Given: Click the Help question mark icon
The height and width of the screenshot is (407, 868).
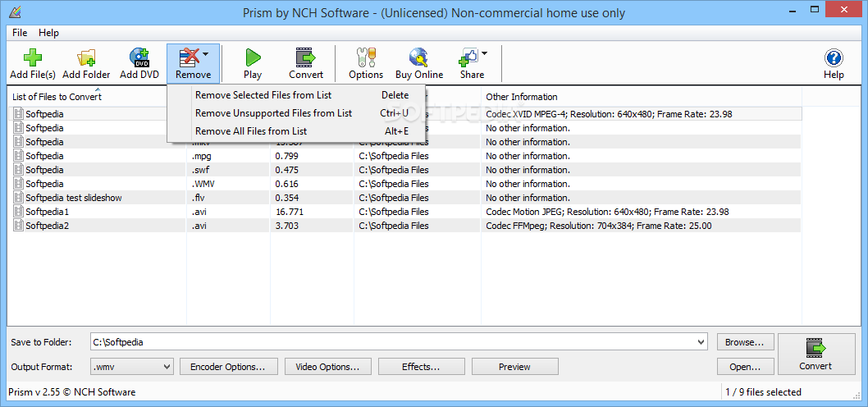Looking at the screenshot, I should click(834, 57).
